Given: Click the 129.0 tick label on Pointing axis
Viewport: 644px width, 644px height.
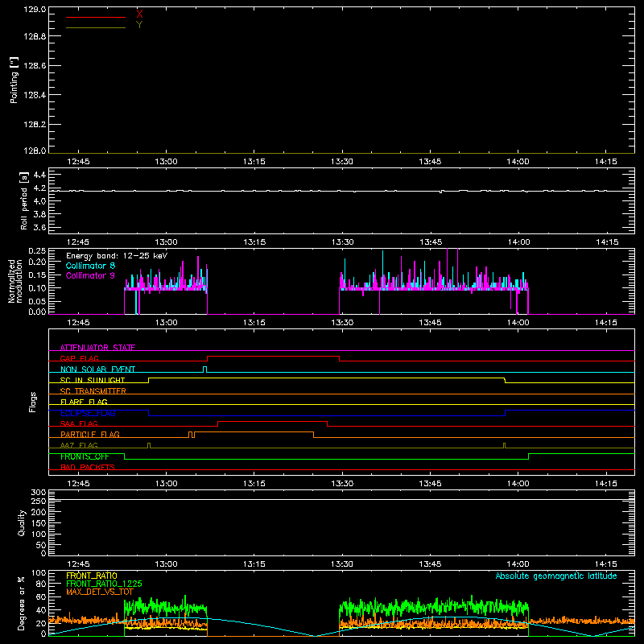Looking at the screenshot, I should (x=35, y=10).
